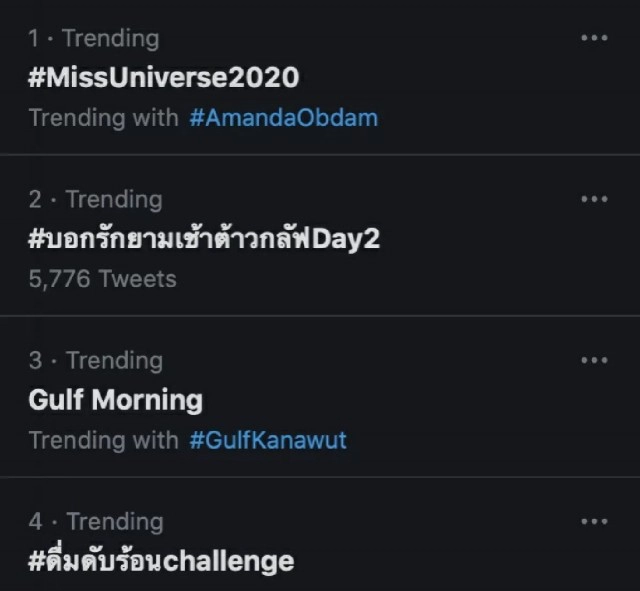
Task: Click rank number 1 in the trending list
Action: click(35, 38)
